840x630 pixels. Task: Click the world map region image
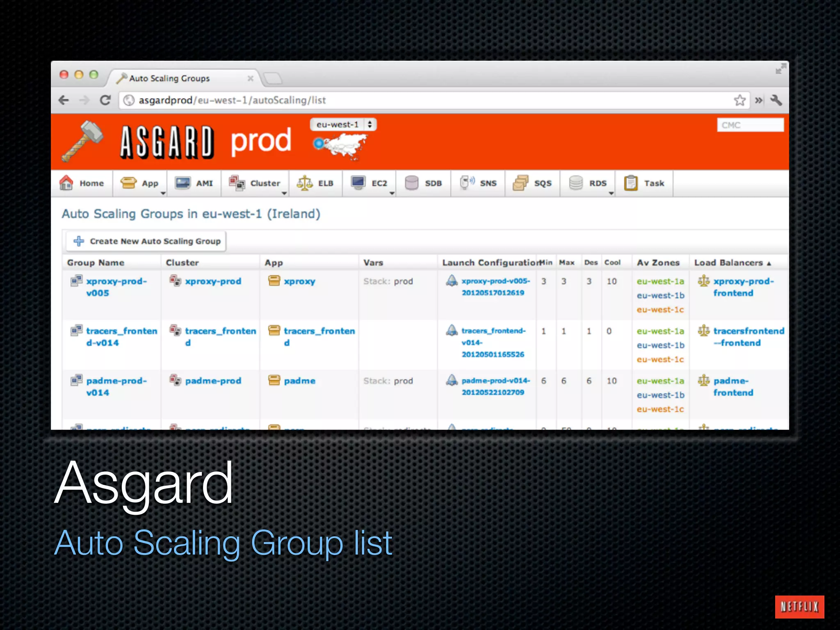[340, 147]
